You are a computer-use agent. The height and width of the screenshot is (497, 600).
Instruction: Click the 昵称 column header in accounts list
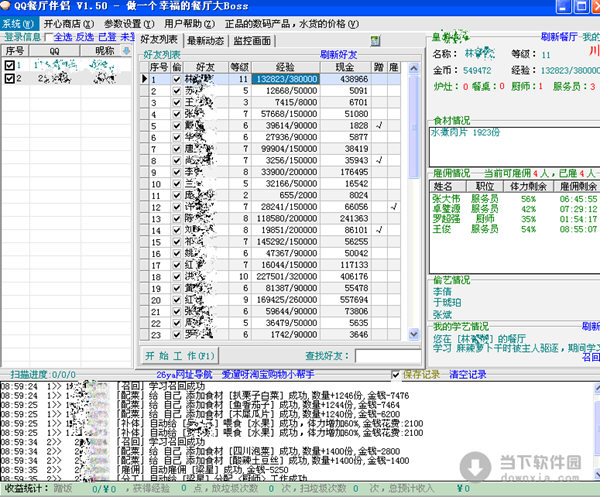click(x=104, y=51)
